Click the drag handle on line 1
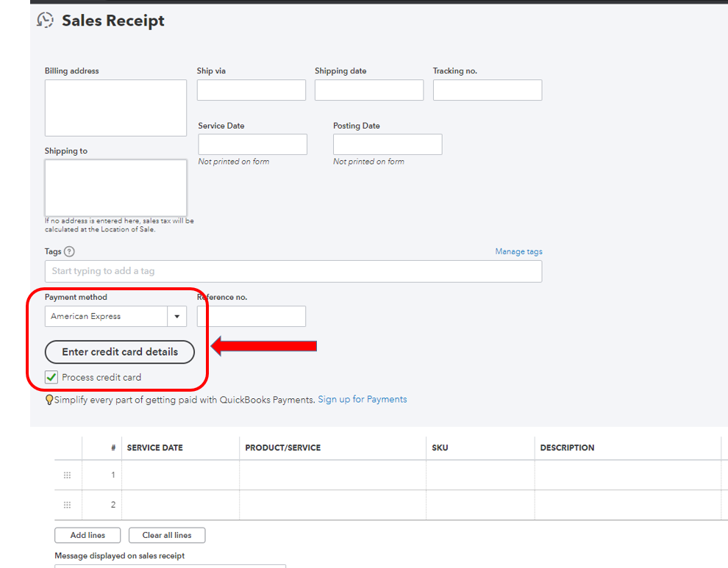Image resolution: width=728 pixels, height=568 pixels. coord(67,475)
